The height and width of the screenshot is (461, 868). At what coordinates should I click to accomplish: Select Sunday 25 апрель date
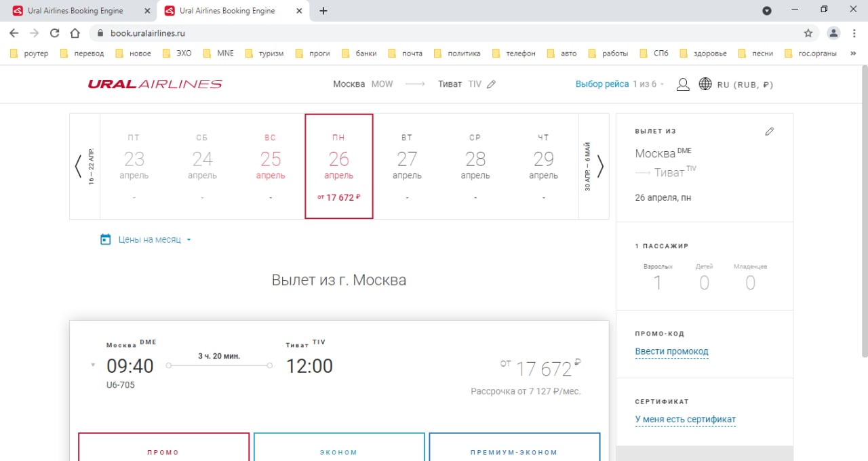pos(271,166)
